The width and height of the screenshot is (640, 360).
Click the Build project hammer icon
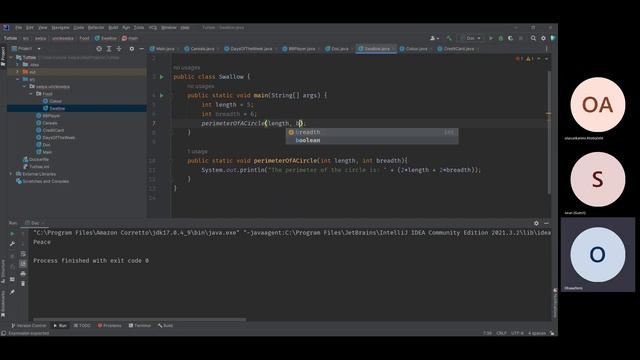point(449,38)
